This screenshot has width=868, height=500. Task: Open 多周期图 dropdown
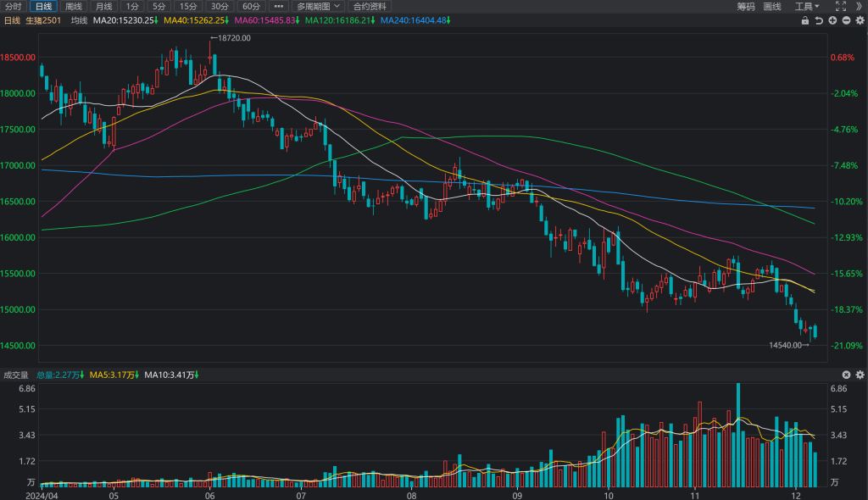tap(319, 6)
